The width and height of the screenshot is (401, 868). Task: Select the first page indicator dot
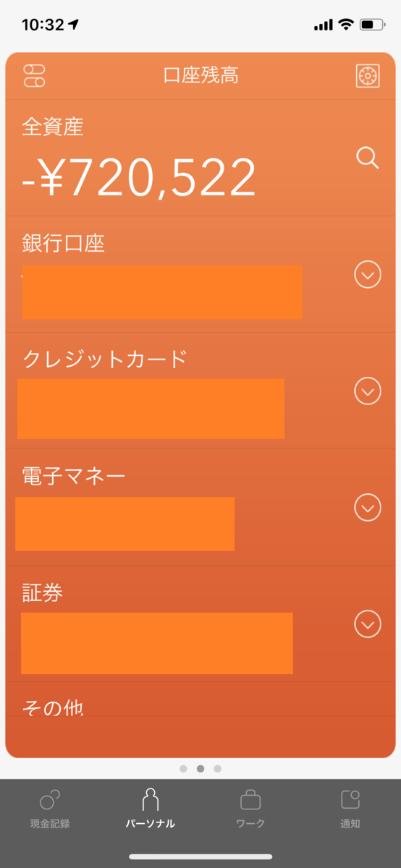[x=183, y=768]
